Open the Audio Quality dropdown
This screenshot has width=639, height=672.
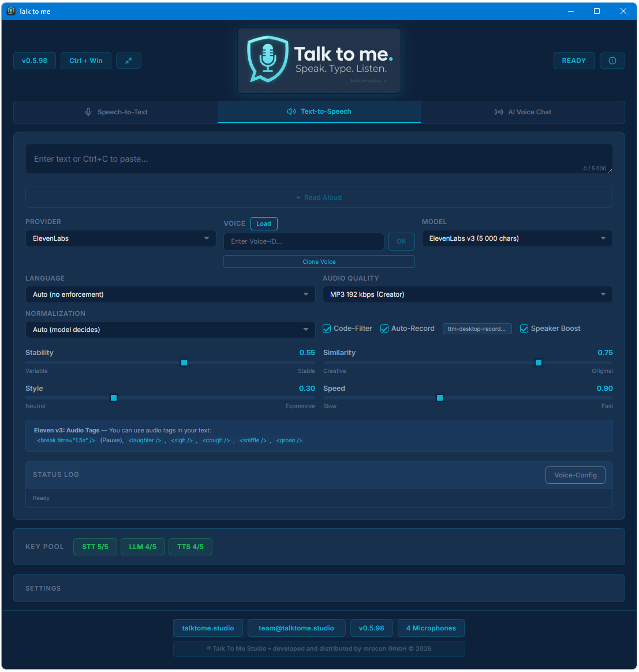tap(468, 294)
